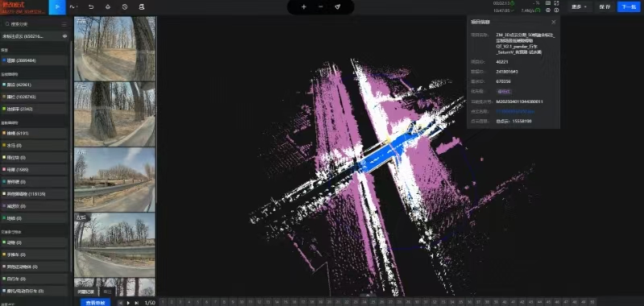Click the minus icon in top center pill
The image size is (644, 306).
click(320, 7)
